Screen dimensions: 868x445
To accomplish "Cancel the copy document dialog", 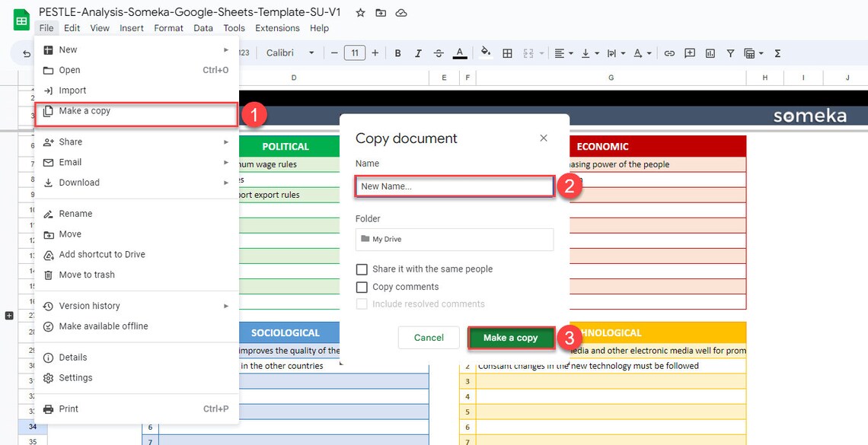I will [x=428, y=338].
